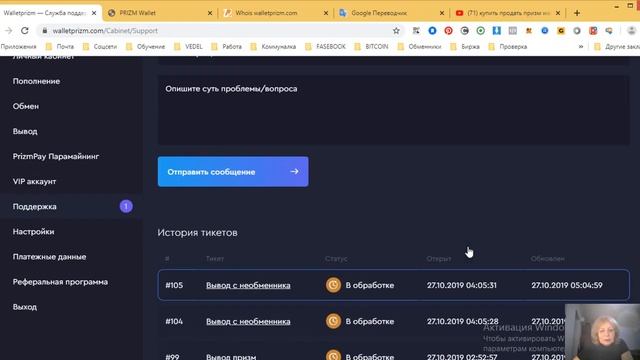Switch to the YouTube купить продать призм tab
640x360 pixels.
pyautogui.click(x=507, y=13)
